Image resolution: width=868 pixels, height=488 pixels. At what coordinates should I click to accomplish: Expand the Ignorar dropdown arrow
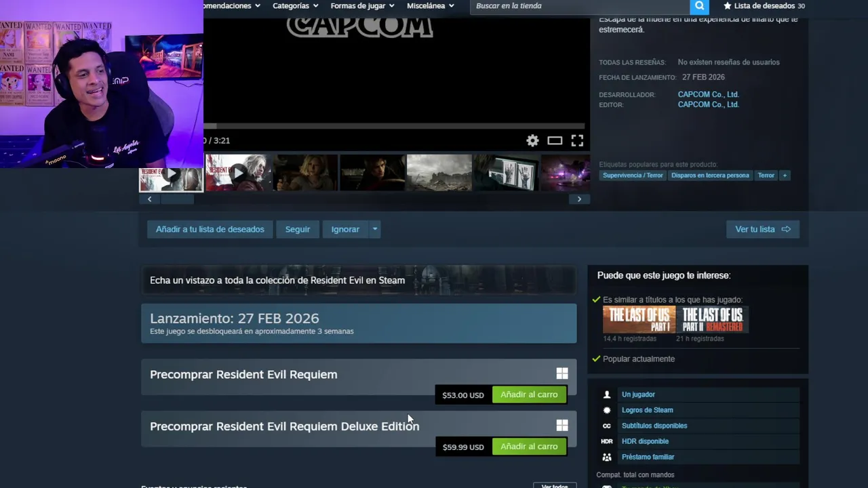(x=374, y=229)
